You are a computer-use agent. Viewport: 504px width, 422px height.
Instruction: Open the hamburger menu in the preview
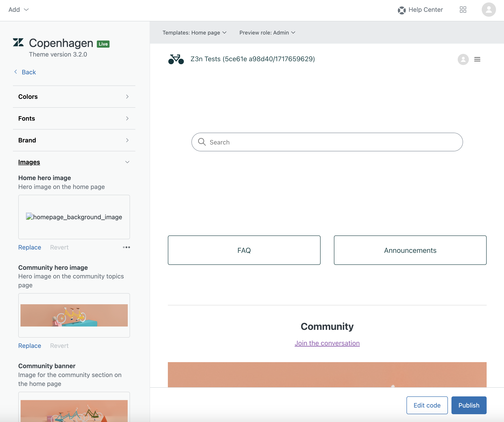point(477,59)
